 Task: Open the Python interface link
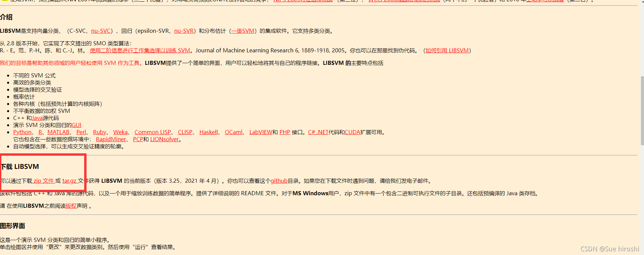tap(22, 132)
